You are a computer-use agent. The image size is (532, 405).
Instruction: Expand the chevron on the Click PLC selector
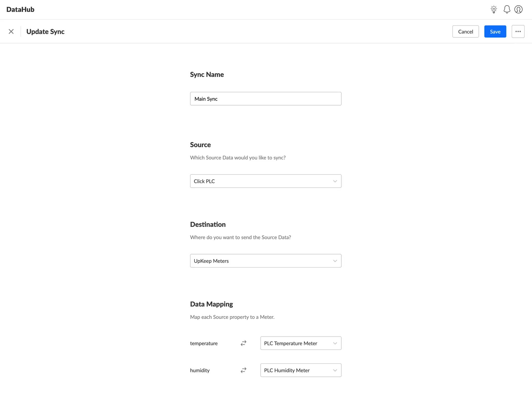(335, 181)
